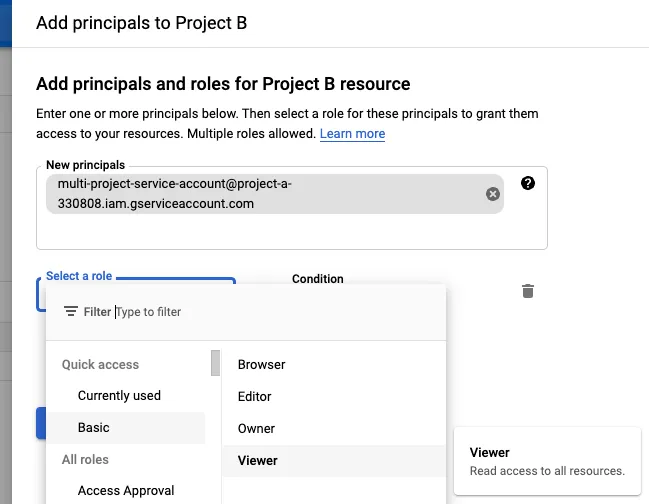Click the Quick access heading
This screenshot has width=649, height=504.
point(100,365)
